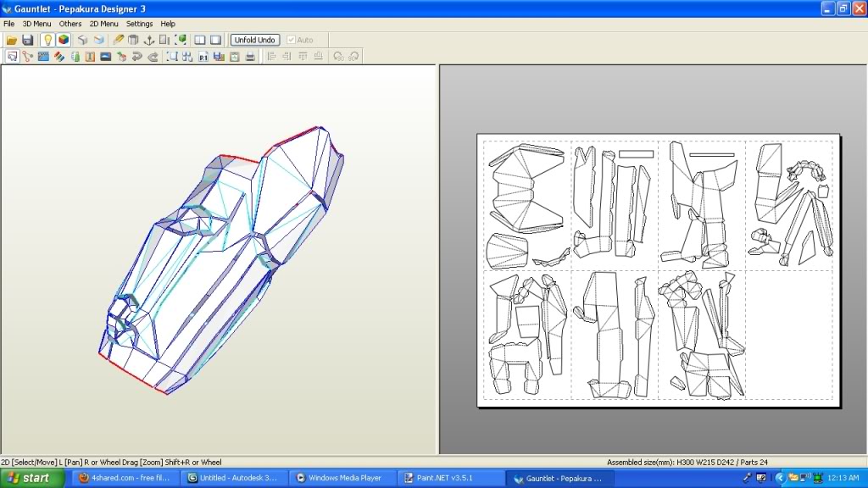
Task: Click the anchor icon in the toolbar
Action: point(149,40)
